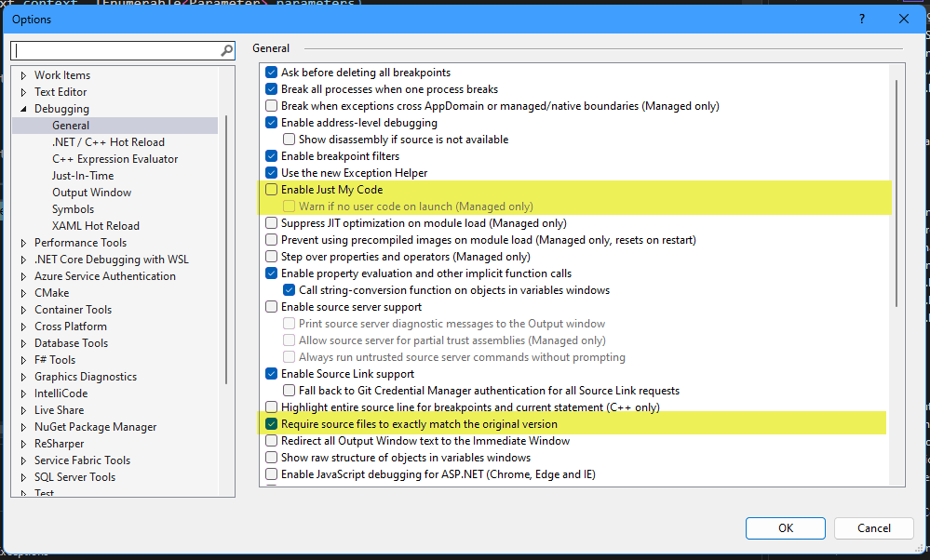Enable the Just My Code checkbox
Viewport: 930px width, 560px height.
coord(272,191)
